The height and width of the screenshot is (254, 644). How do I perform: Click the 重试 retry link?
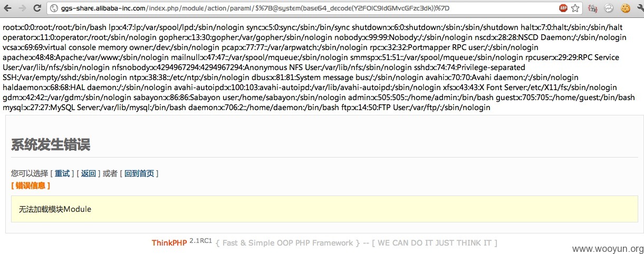point(62,173)
